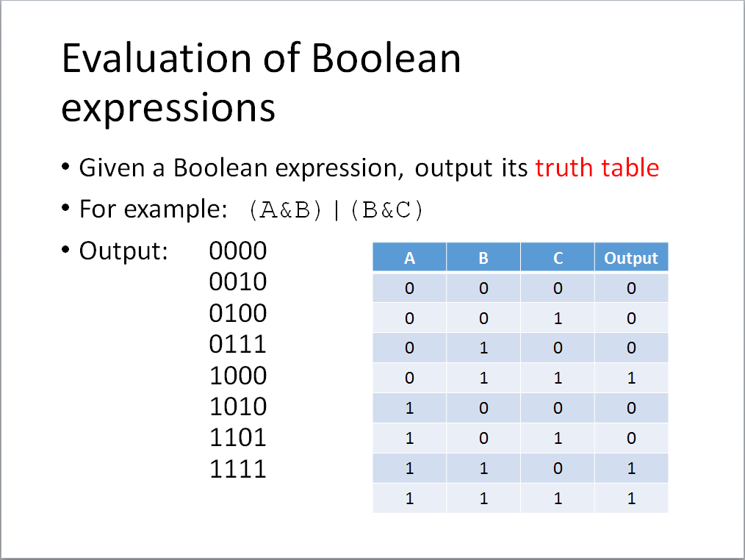
Task: Click the output line '0100'
Action: [x=238, y=314]
